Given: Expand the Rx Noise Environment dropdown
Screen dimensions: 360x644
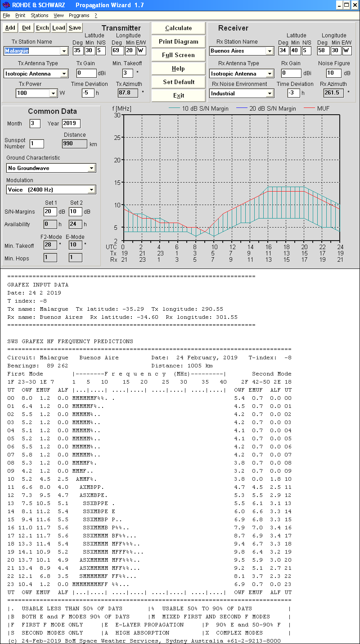Looking at the screenshot, I should tap(270, 93).
